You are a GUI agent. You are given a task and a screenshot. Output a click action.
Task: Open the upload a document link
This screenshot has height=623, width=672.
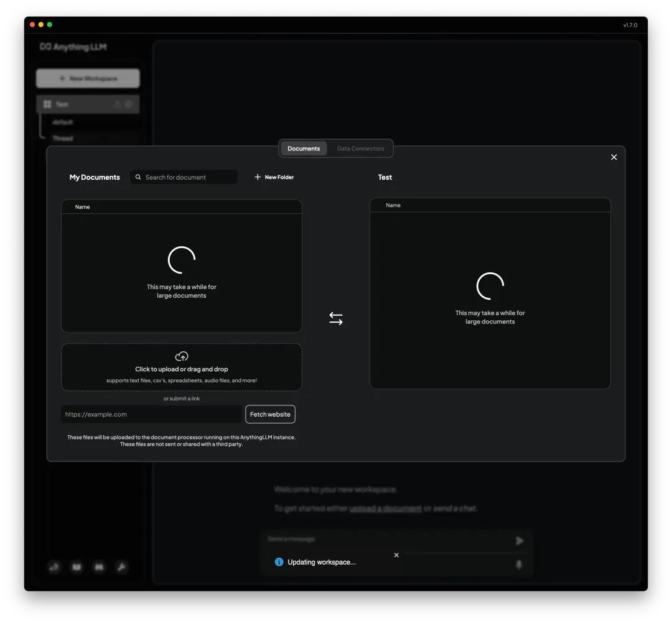(385, 508)
